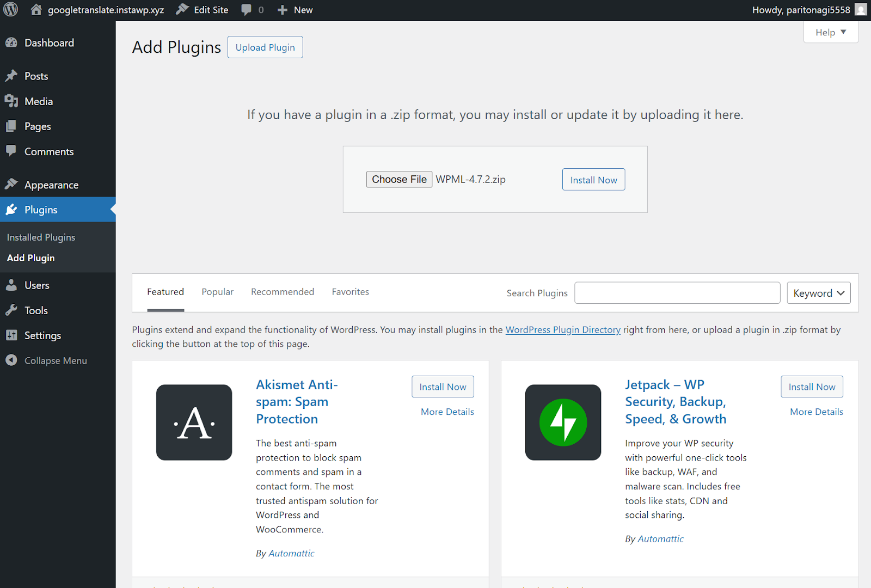Click the Comments icon in sidebar

point(11,151)
